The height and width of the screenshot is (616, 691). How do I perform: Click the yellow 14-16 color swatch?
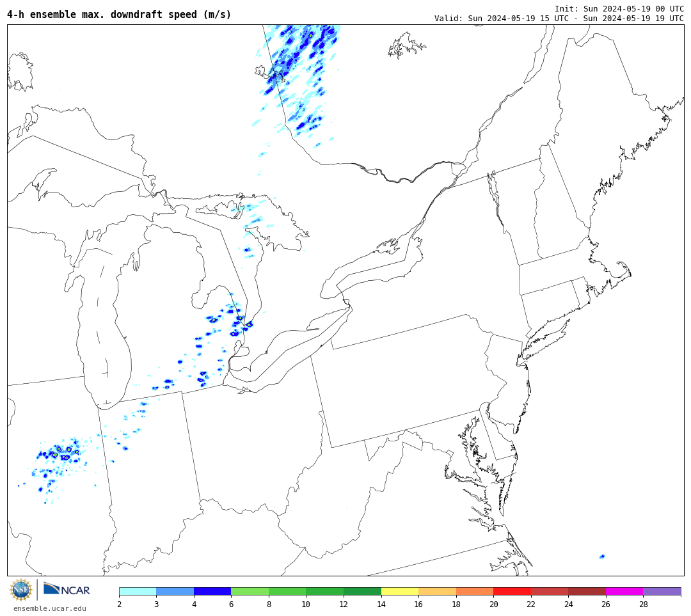pos(400,591)
